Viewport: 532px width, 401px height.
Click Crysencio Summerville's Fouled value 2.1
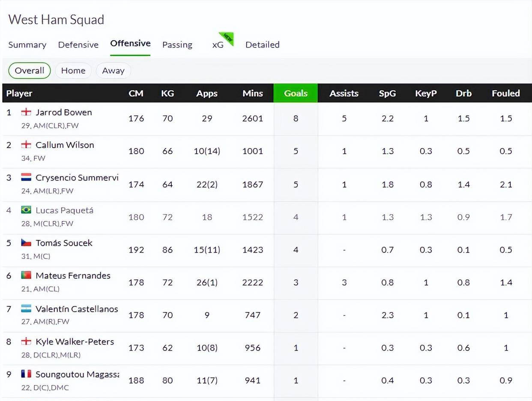506,184
